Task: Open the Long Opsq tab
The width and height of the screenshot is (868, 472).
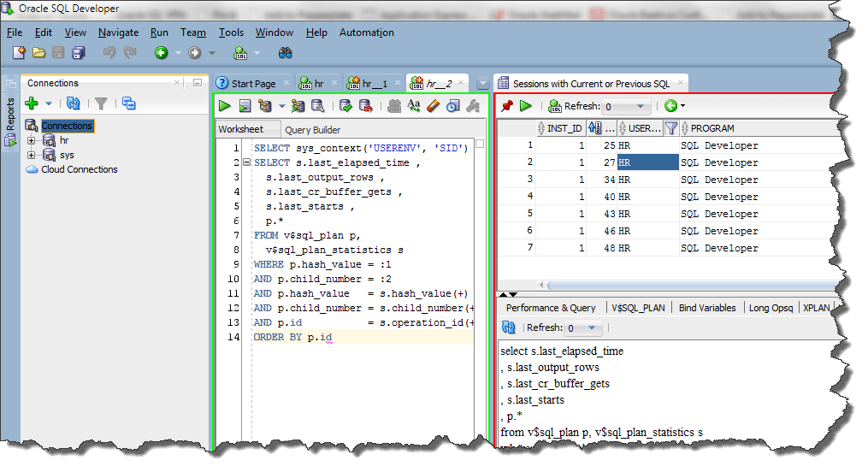Action: pyautogui.click(x=771, y=308)
